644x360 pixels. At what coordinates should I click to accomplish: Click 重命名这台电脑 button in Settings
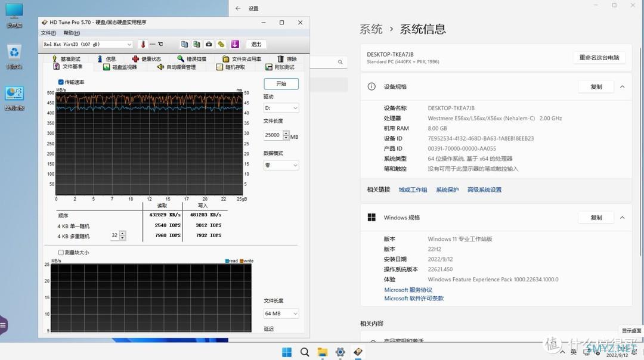(599, 57)
